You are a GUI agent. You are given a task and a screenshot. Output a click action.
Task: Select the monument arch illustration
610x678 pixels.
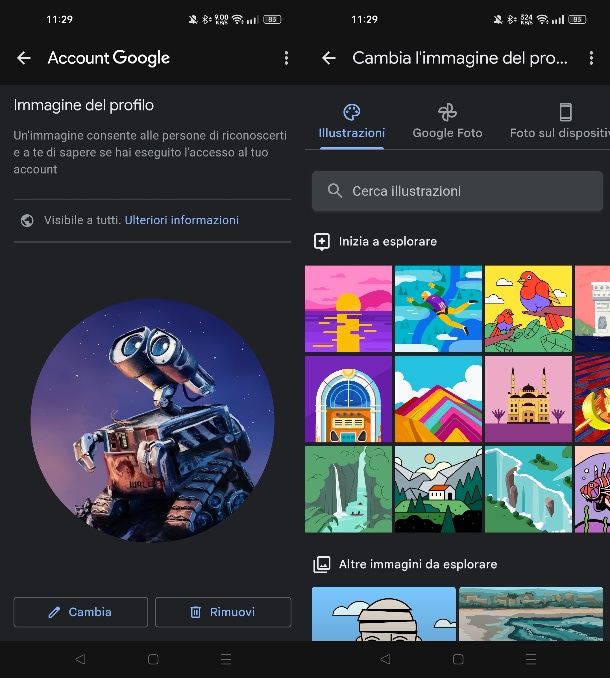(592, 309)
